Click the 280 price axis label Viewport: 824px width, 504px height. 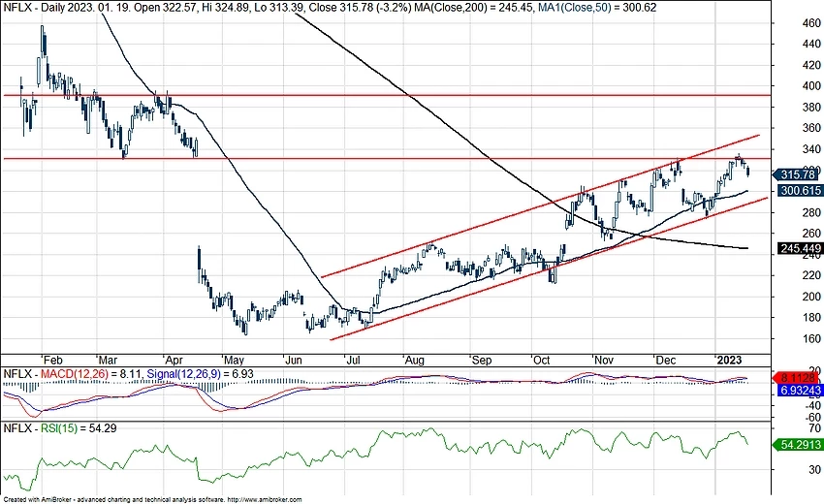[x=811, y=212]
